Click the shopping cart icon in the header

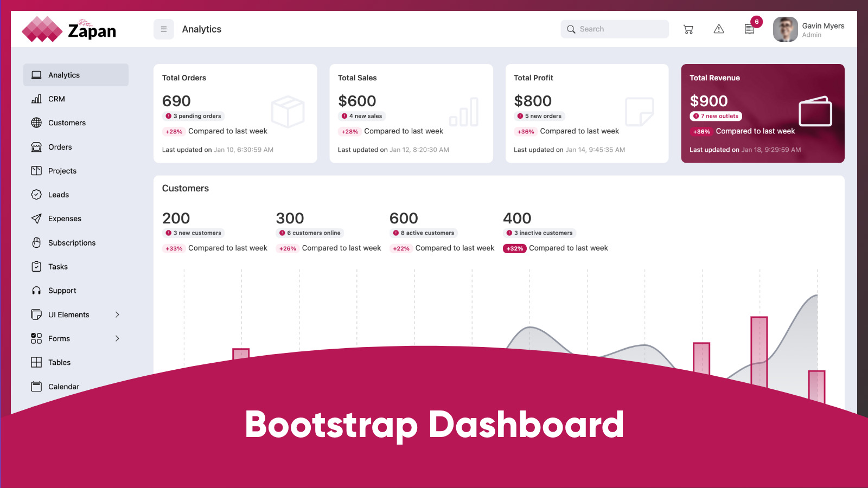tap(688, 29)
